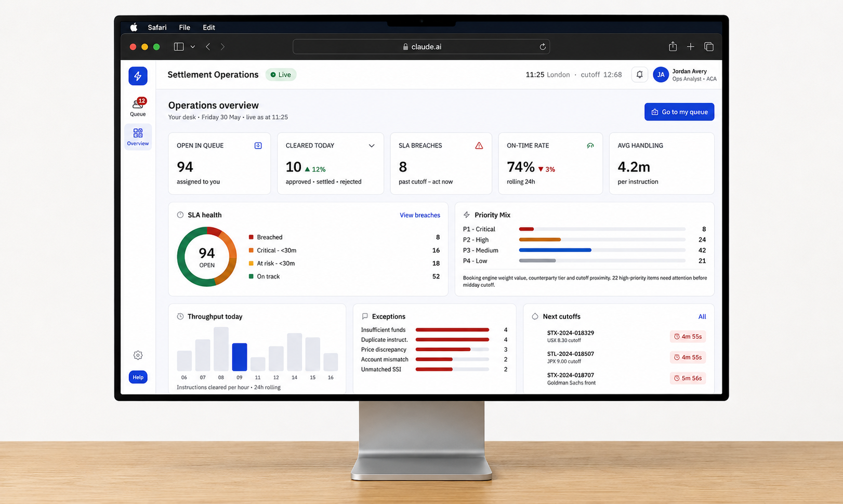This screenshot has width=843, height=504.
Task: Go forward with the forward arrow
Action: (222, 47)
